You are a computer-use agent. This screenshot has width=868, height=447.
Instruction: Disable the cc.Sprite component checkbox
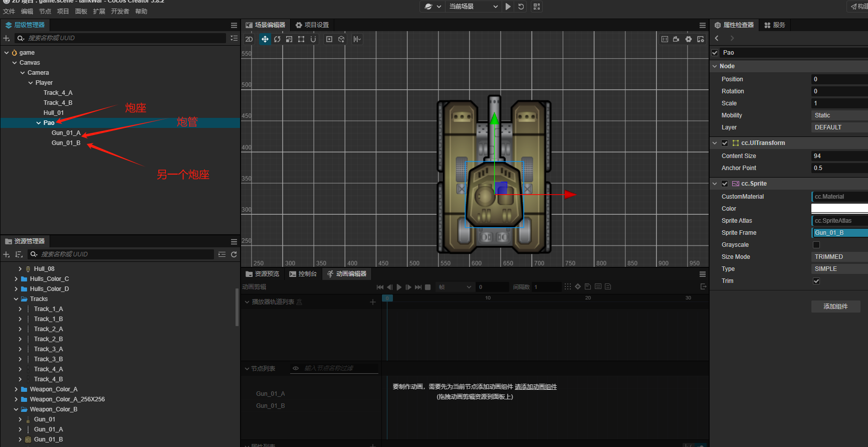(x=725, y=184)
